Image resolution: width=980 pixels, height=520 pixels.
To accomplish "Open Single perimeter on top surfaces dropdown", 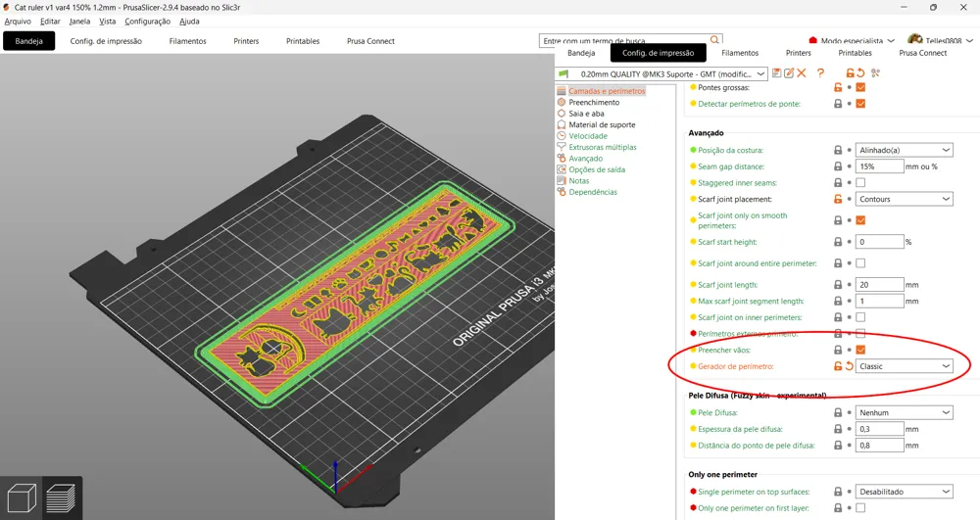I will pos(904,492).
